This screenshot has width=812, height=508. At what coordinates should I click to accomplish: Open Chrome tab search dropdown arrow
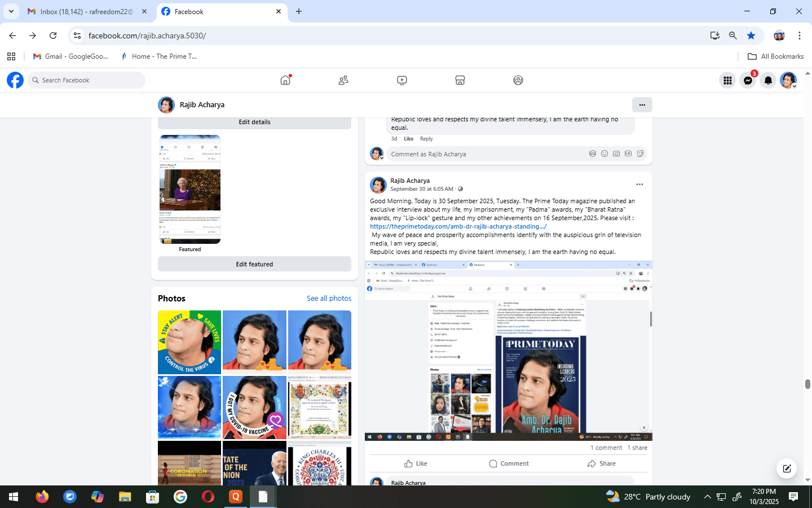pyautogui.click(x=11, y=11)
